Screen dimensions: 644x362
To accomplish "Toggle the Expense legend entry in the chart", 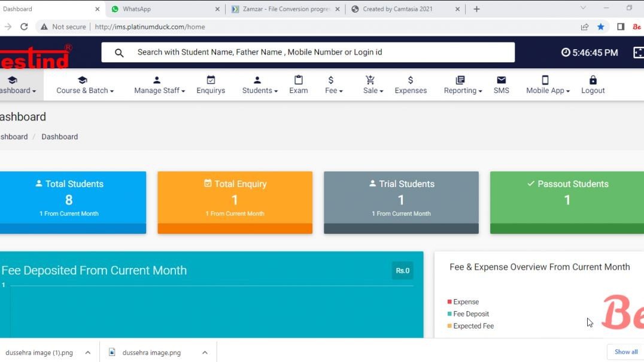I will click(x=465, y=301).
